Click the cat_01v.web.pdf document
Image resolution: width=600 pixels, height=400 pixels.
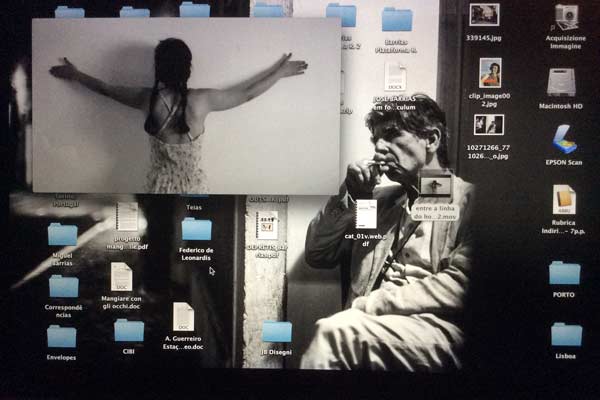pos(366,214)
